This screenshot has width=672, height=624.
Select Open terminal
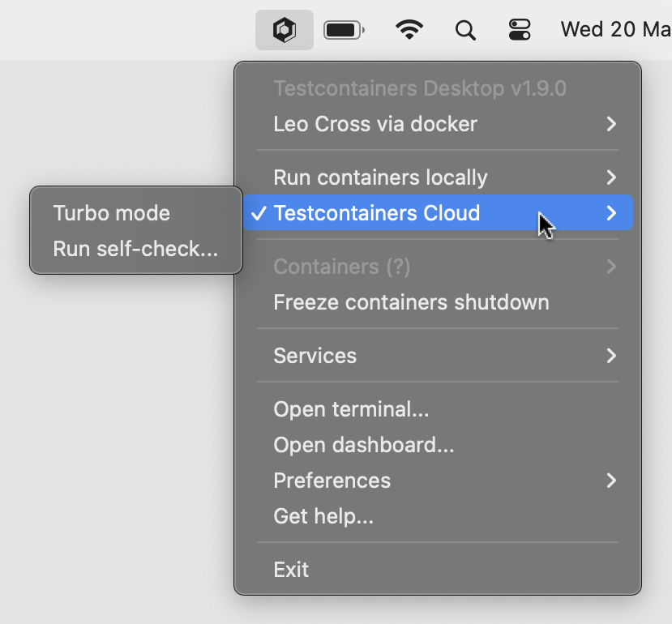point(351,409)
